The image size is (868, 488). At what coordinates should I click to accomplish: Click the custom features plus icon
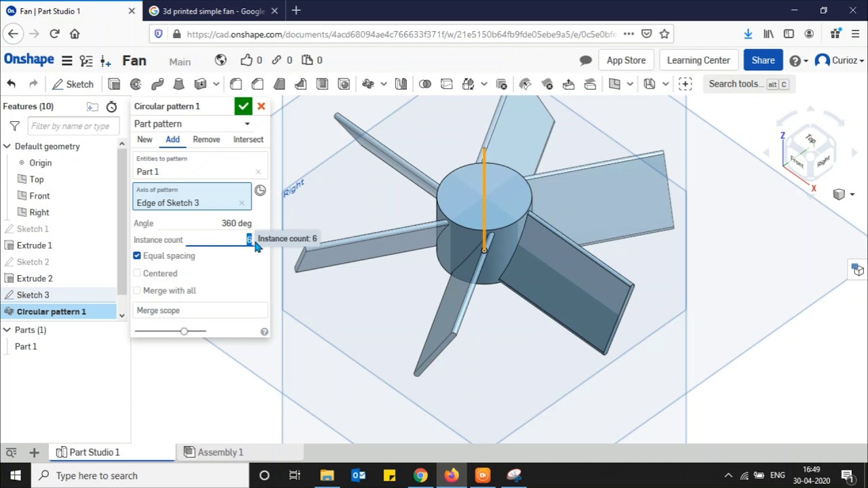pyautogui.click(x=685, y=84)
